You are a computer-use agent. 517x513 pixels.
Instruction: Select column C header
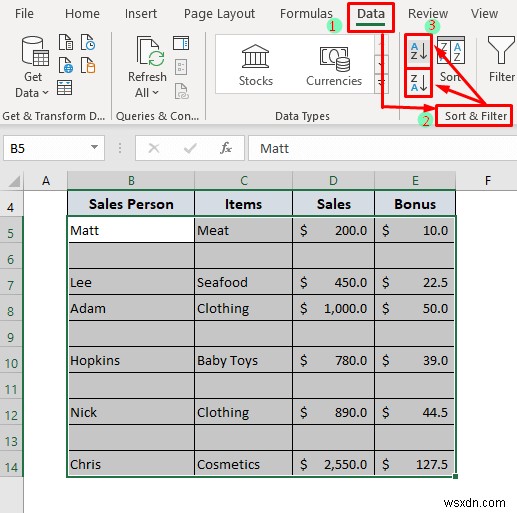click(x=244, y=181)
